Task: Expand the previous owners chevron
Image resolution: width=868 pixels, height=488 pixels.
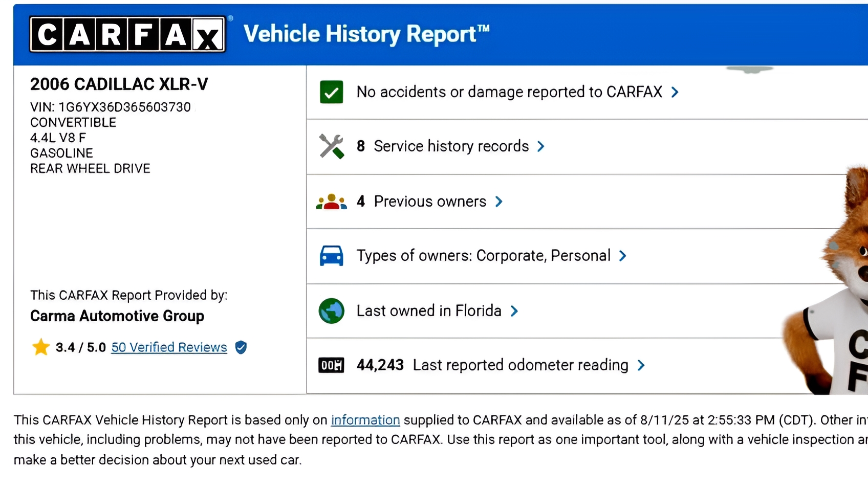Action: pos(499,202)
